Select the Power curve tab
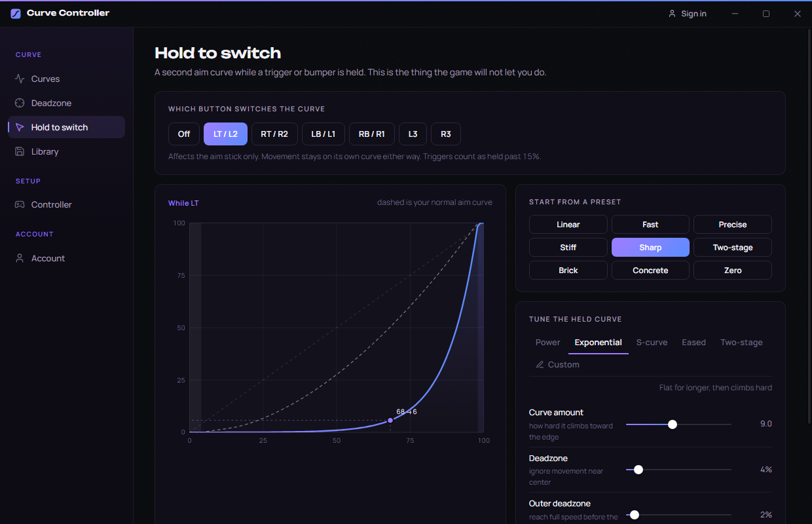Image resolution: width=812 pixels, height=524 pixels. click(547, 342)
